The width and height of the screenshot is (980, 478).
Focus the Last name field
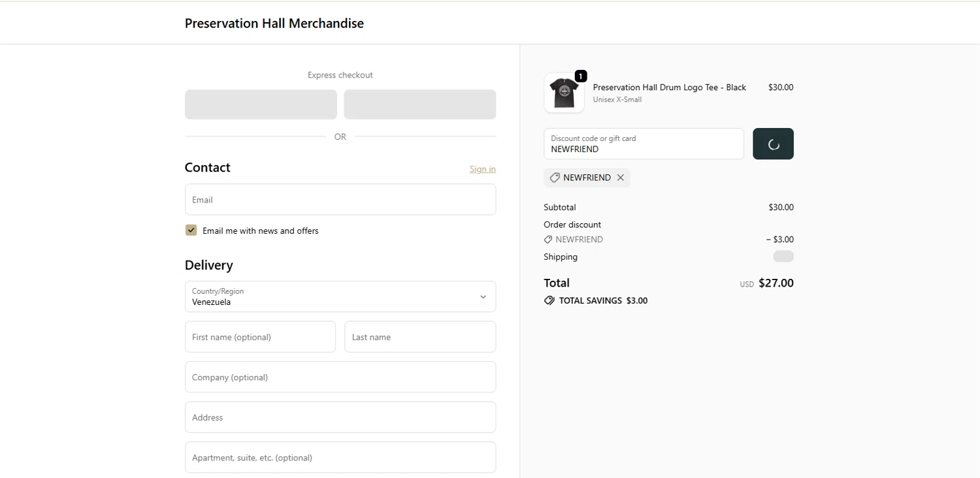420,337
